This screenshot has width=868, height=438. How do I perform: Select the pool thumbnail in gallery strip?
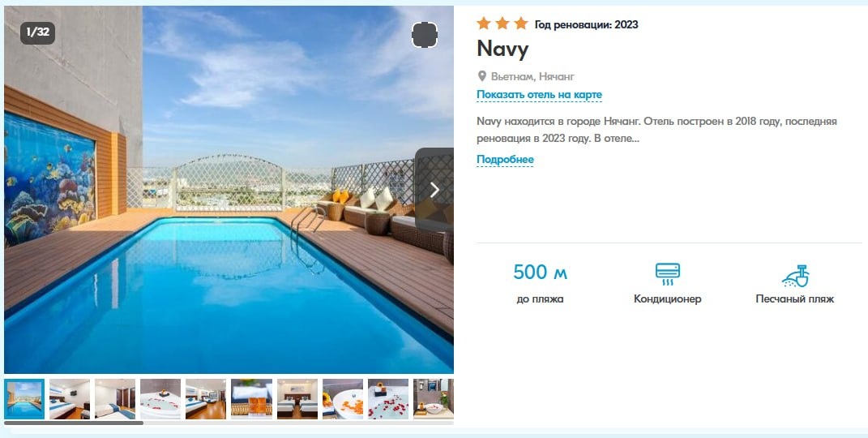click(24, 399)
